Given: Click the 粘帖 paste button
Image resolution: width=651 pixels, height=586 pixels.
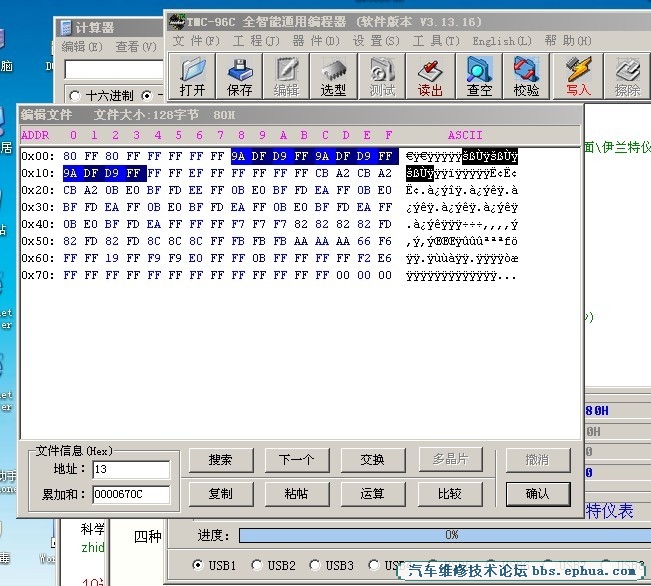Looking at the screenshot, I should click(x=297, y=494).
